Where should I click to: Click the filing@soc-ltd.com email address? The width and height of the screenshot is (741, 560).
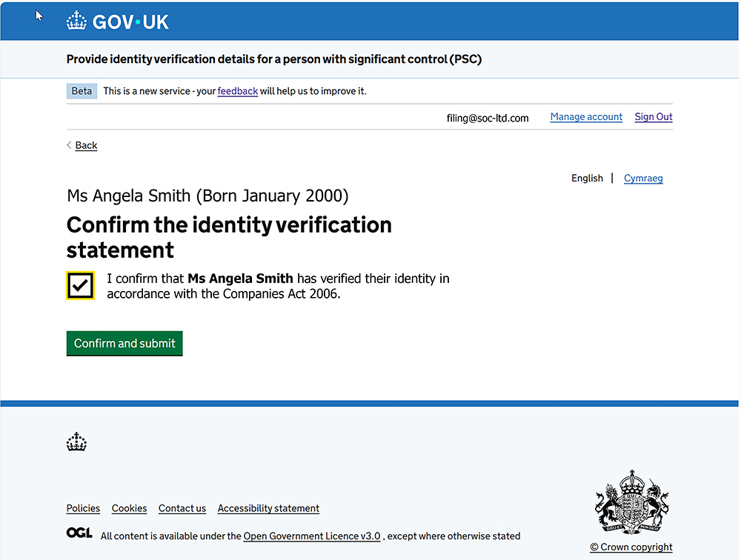488,118
